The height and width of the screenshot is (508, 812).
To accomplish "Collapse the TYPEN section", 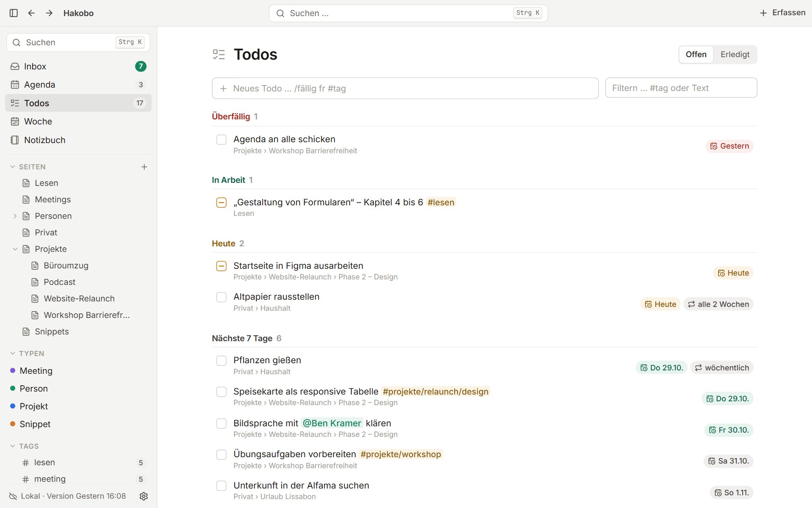I will [x=13, y=353].
